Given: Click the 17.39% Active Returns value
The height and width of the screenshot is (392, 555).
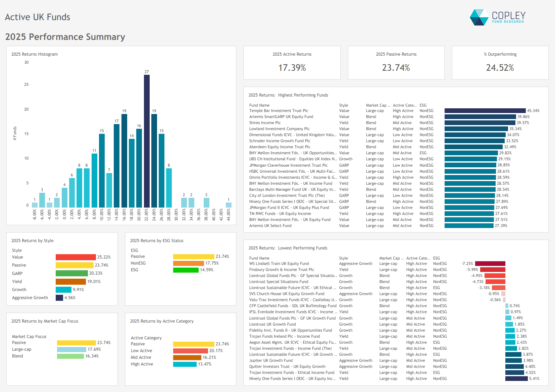Looking at the screenshot, I should (x=292, y=68).
